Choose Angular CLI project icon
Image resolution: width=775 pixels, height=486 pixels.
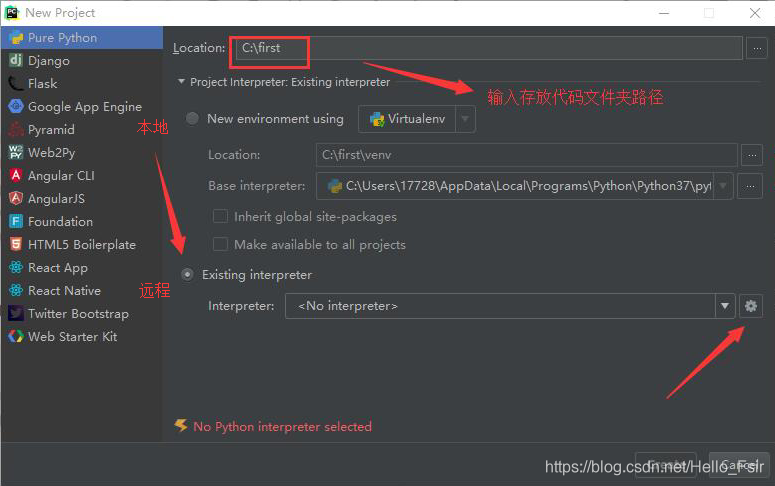pos(16,176)
